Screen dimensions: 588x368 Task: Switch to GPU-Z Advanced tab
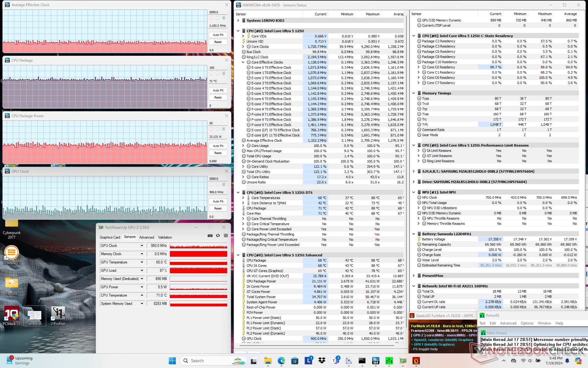(x=147, y=237)
